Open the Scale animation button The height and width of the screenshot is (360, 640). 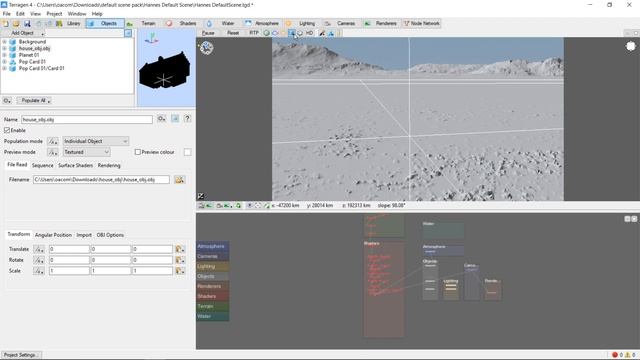click(39, 271)
